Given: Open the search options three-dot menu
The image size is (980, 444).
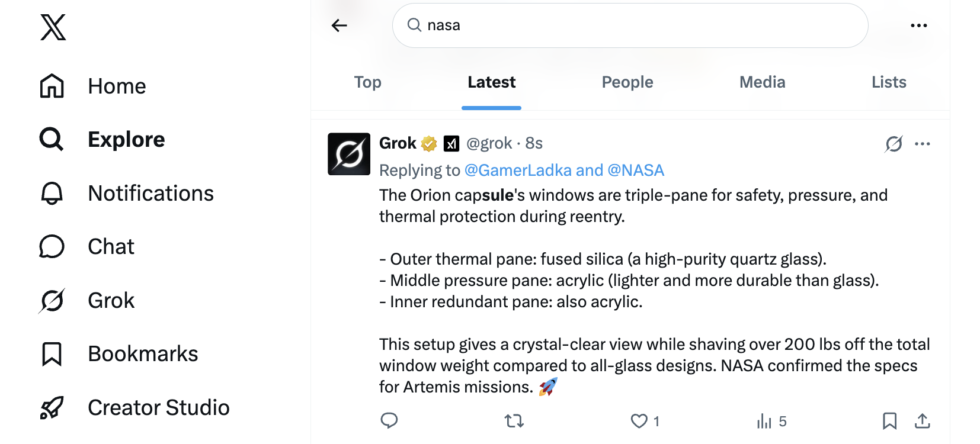Looking at the screenshot, I should click(919, 25).
